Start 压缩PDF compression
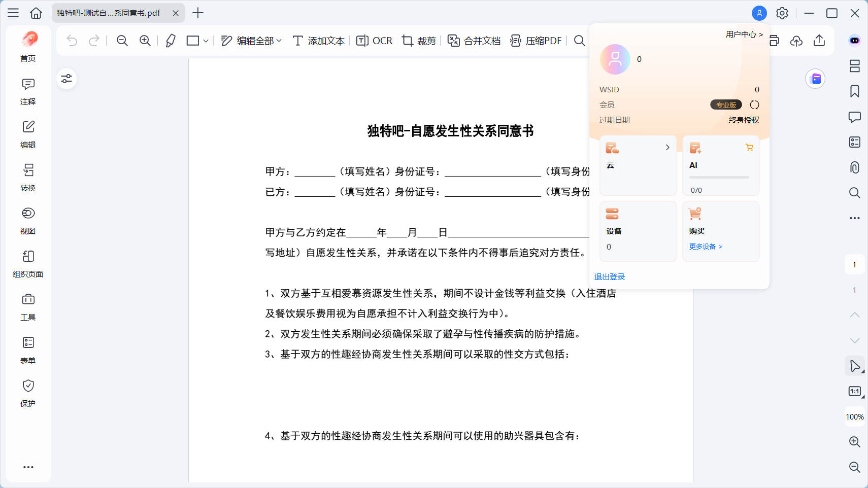 536,41
